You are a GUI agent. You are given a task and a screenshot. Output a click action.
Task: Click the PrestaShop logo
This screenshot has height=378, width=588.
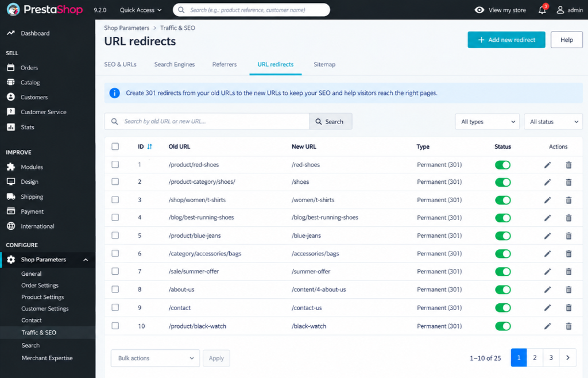coord(45,9)
